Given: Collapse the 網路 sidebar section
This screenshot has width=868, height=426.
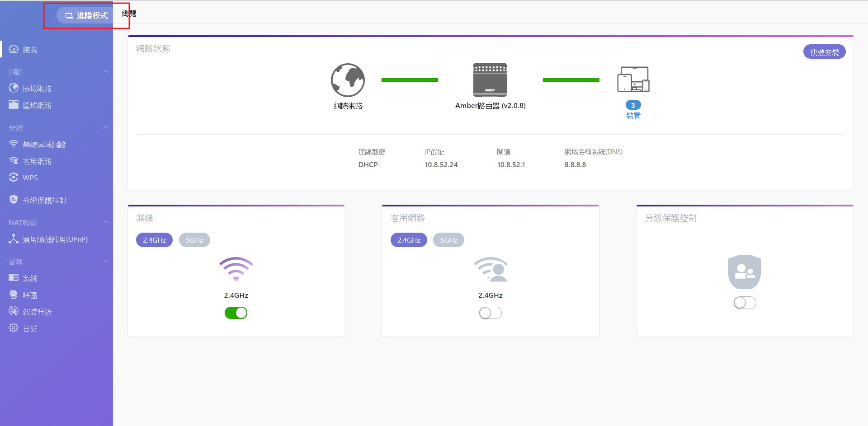Looking at the screenshot, I should [x=105, y=72].
